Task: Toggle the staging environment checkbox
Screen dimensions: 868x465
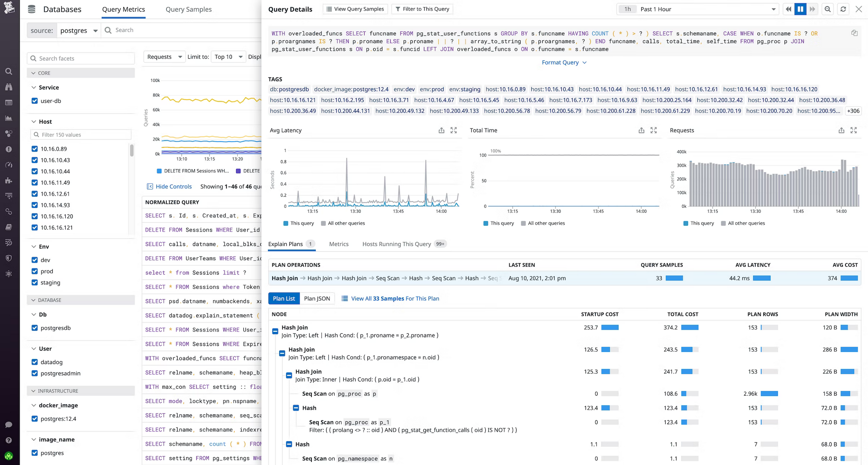Action: 35,282
